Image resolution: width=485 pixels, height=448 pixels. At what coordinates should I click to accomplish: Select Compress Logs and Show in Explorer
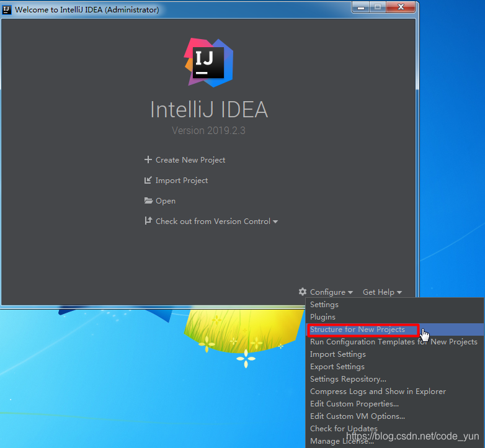(394, 392)
